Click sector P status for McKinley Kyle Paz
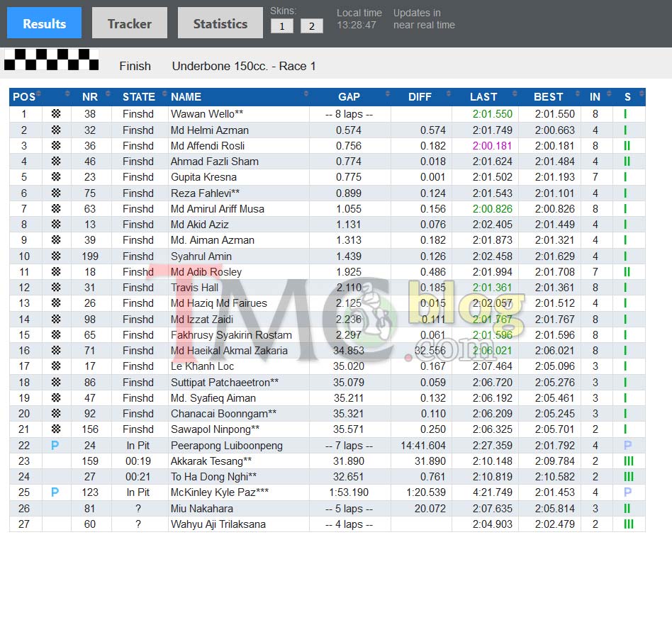The width and height of the screenshot is (672, 632). [627, 492]
